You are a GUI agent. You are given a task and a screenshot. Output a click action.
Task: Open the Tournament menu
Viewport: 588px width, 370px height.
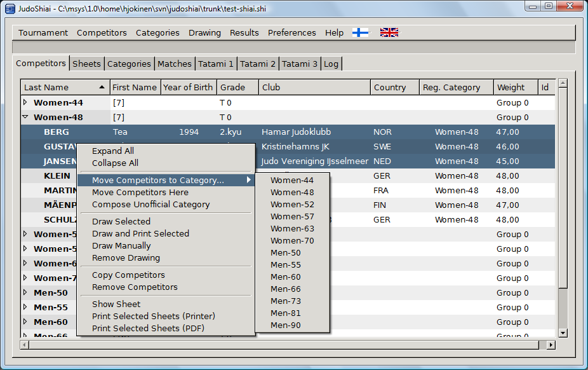(43, 32)
